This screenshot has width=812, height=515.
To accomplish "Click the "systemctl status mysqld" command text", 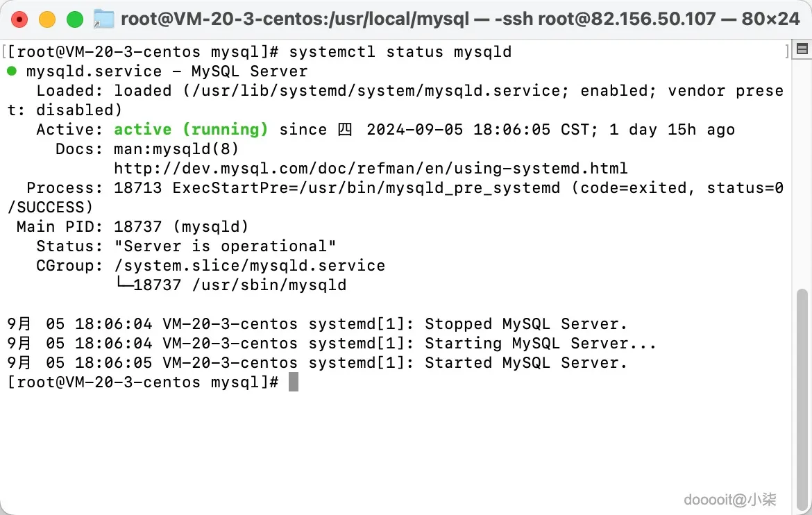I will coord(400,51).
